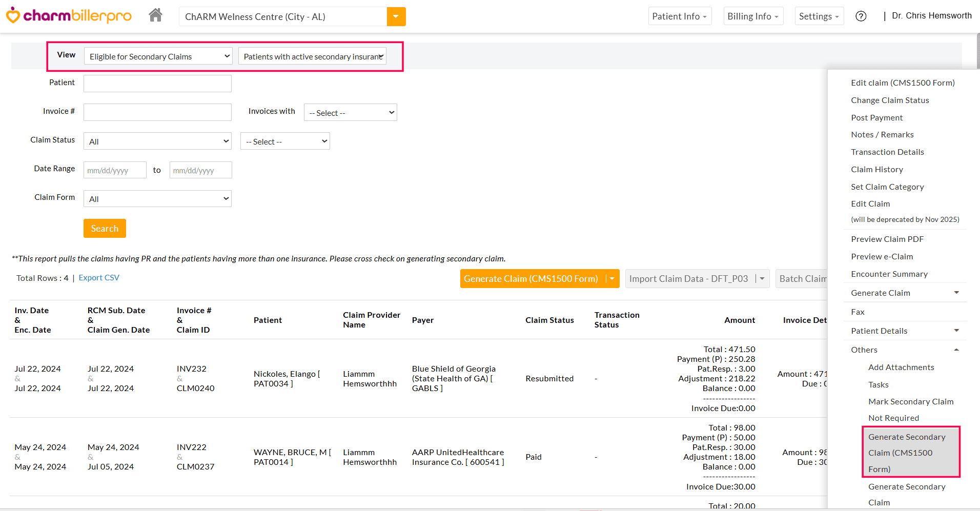Viewport: 980px width, 511px height.
Task: Click the Patient column header
Action: coord(268,320)
